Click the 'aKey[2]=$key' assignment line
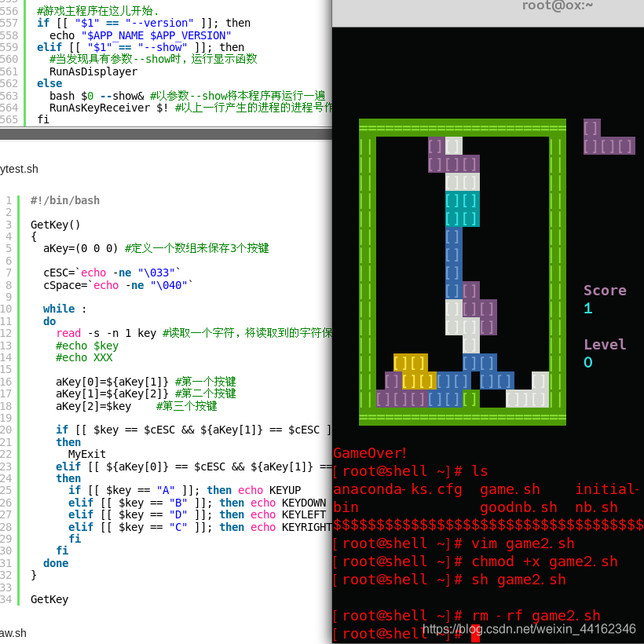The image size is (644, 644). tap(93, 406)
